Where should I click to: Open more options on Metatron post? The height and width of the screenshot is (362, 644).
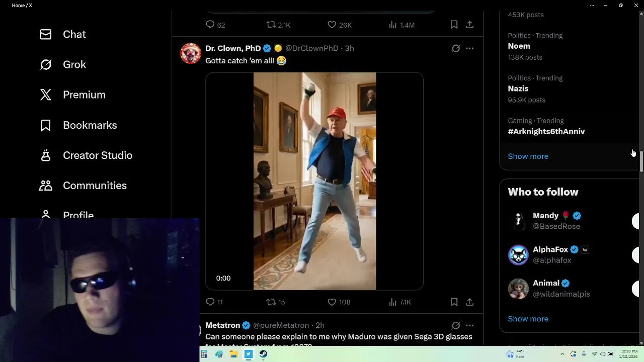pyautogui.click(x=469, y=325)
